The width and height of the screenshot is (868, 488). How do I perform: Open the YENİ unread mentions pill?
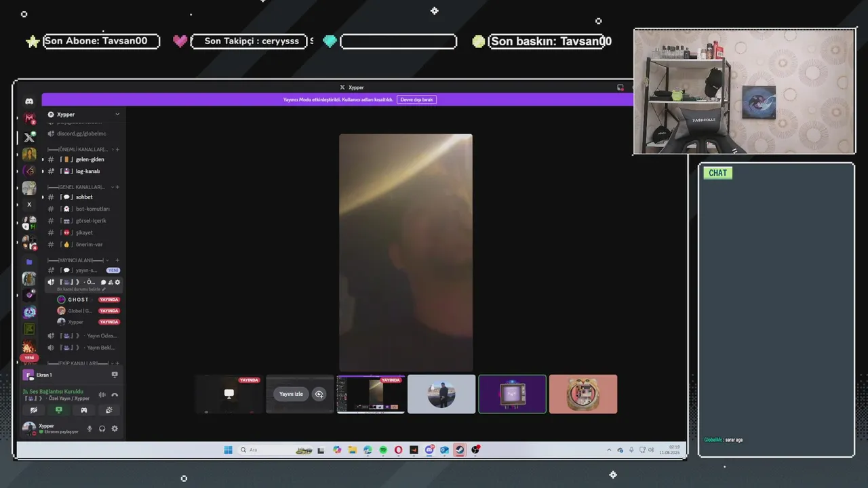(29, 358)
